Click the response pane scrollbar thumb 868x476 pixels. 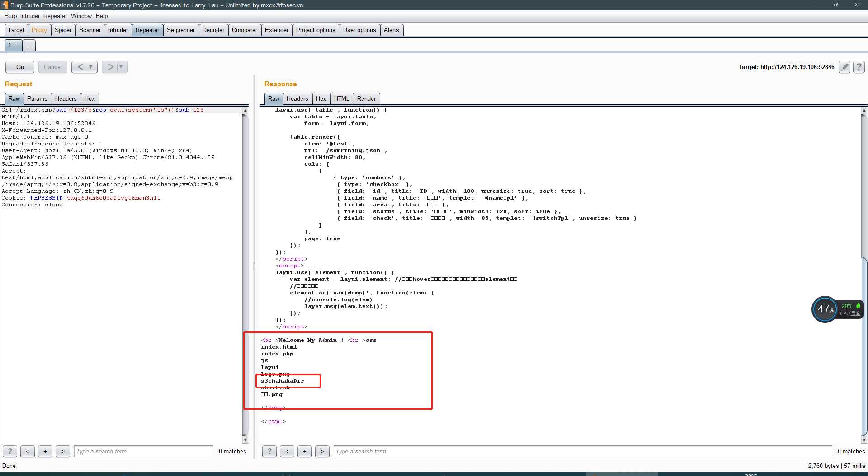click(x=864, y=346)
